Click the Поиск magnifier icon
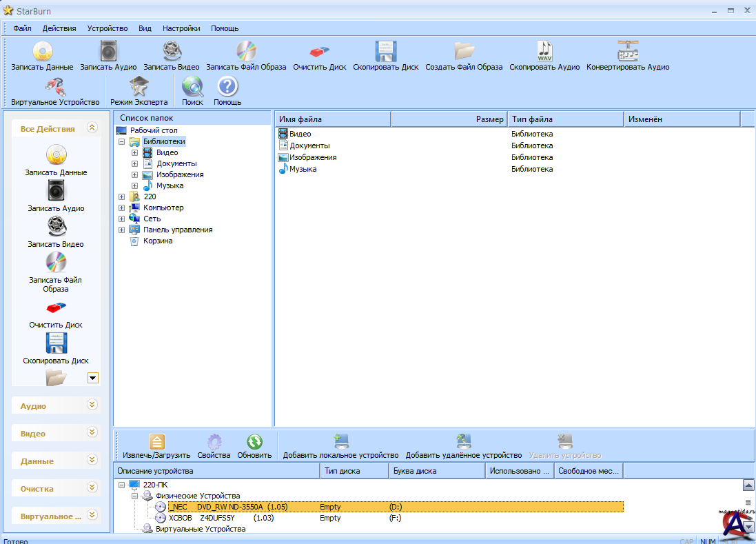This screenshot has height=544, width=756. 192,90
